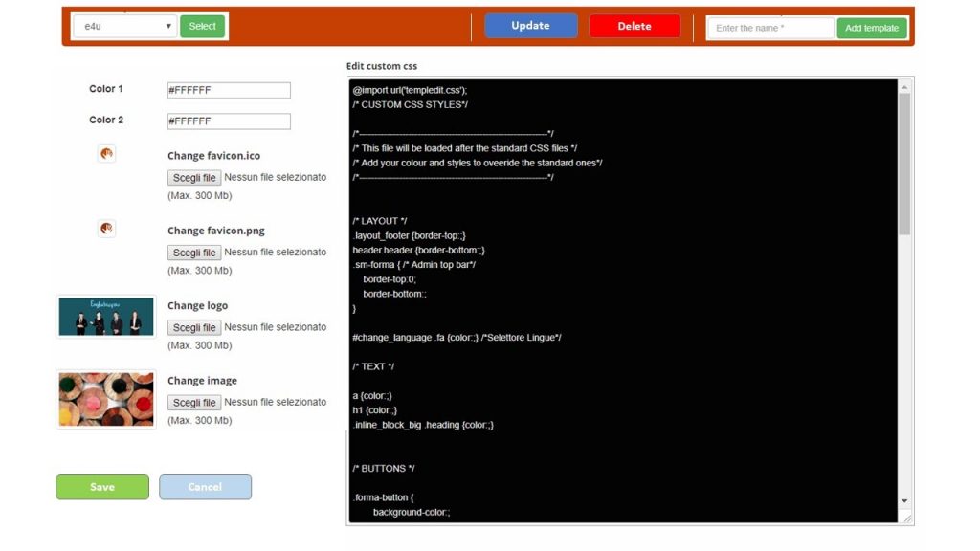
Task: Click the favicon.ico preview icon
Action: click(106, 153)
